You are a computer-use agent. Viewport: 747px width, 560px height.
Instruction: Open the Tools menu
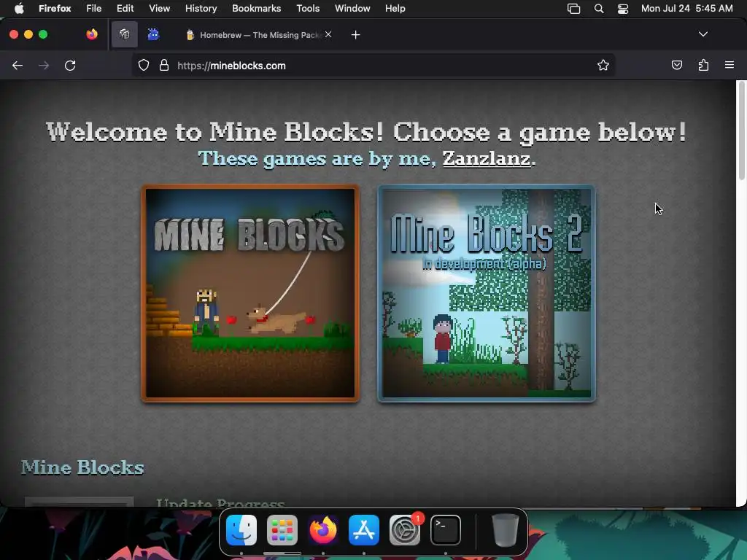click(x=308, y=9)
